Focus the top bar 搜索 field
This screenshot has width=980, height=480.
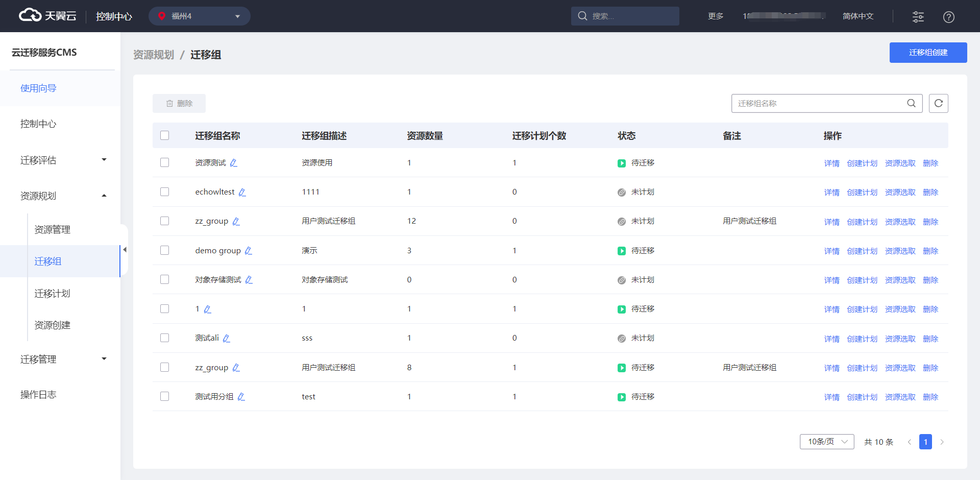625,16
